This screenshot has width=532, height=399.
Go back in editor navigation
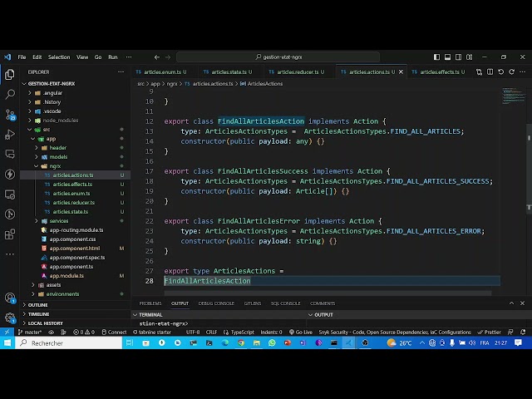pyautogui.click(x=157, y=57)
